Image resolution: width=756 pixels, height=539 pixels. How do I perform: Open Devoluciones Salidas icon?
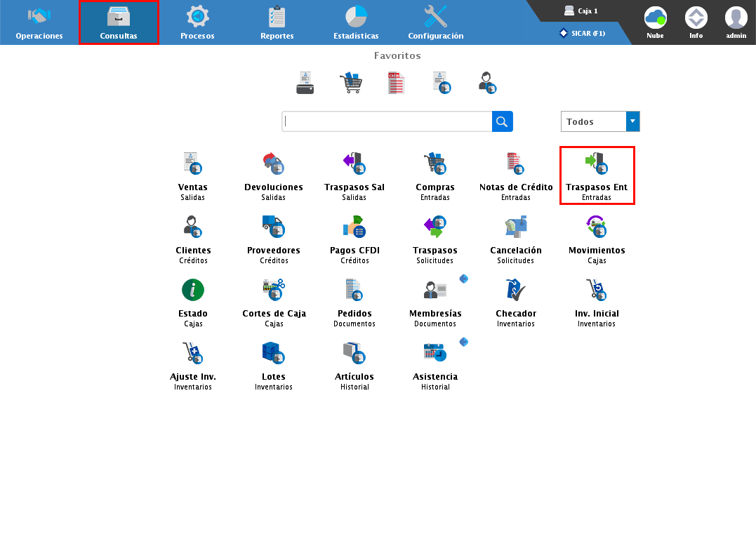[273, 164]
